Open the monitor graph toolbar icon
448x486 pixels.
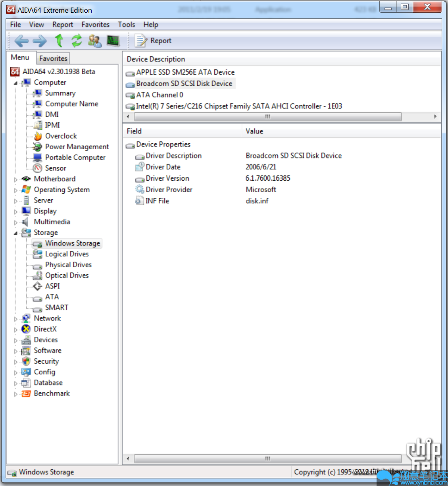[x=113, y=40]
